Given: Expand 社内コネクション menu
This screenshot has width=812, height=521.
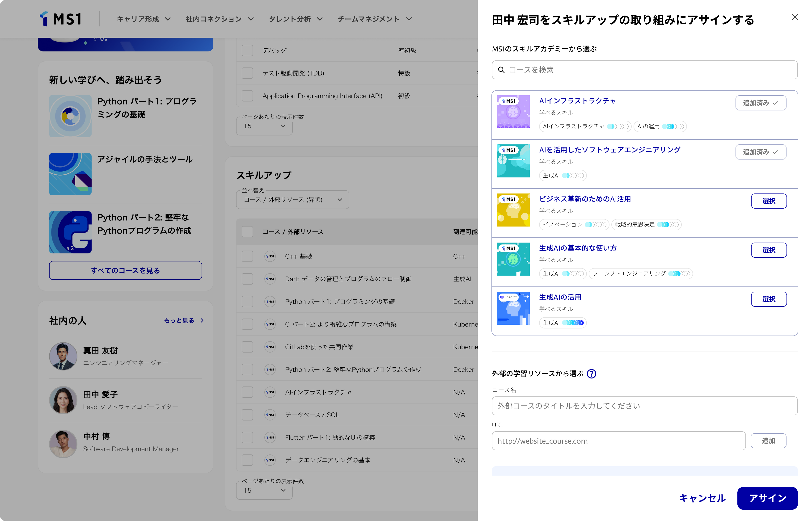Looking at the screenshot, I should [x=220, y=19].
